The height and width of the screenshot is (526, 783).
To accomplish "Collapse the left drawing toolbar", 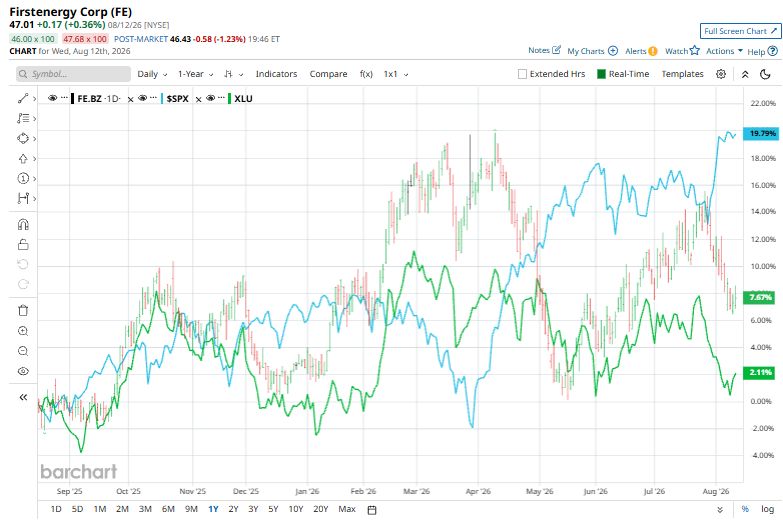I will tap(23, 397).
